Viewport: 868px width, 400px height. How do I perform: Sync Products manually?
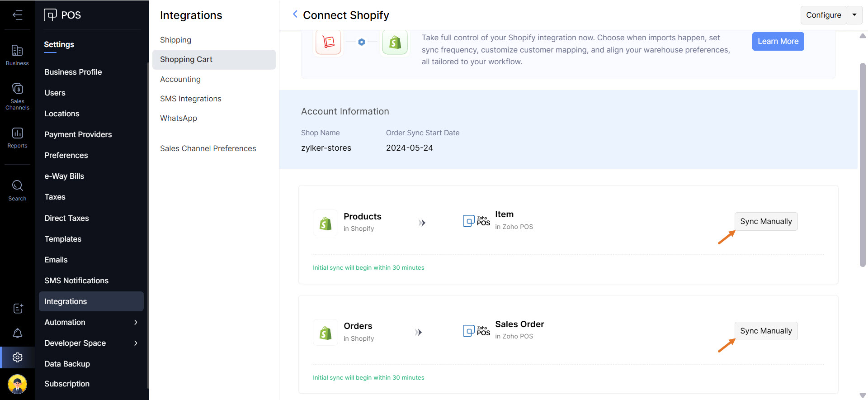766,221
